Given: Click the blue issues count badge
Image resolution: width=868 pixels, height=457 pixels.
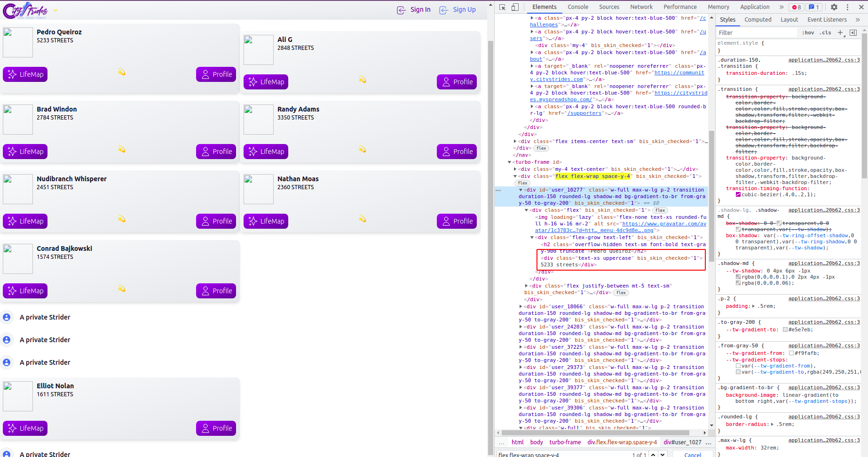Looking at the screenshot, I should (814, 7).
